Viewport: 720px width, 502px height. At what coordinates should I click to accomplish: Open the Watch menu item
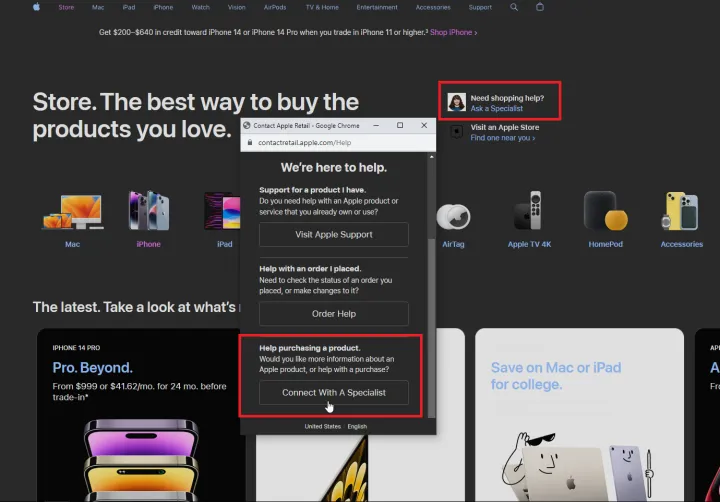pyautogui.click(x=200, y=7)
